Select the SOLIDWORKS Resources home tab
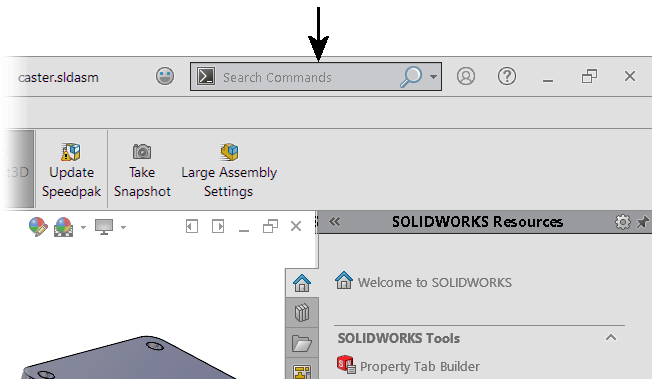Viewport: 669px width, 379px height. tap(302, 283)
